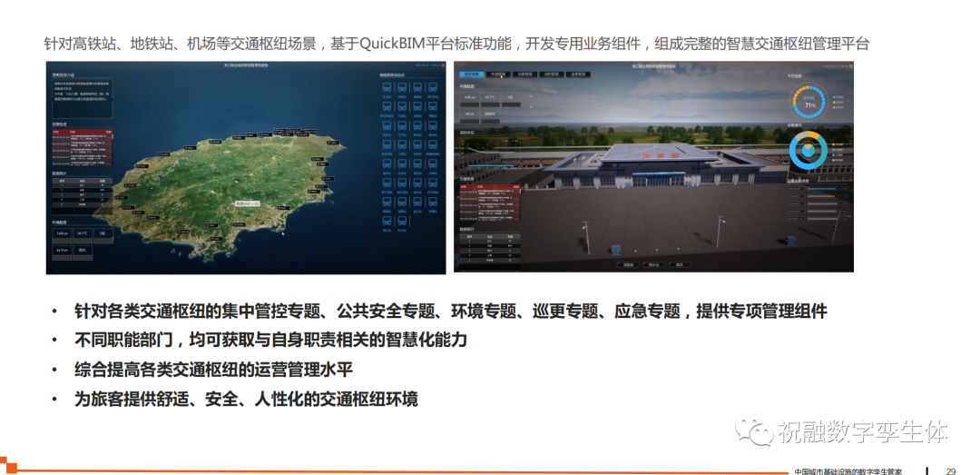Screen dimensions: 980x475
Task: Select the highlighted blue tab in the station view
Action: click(470, 74)
